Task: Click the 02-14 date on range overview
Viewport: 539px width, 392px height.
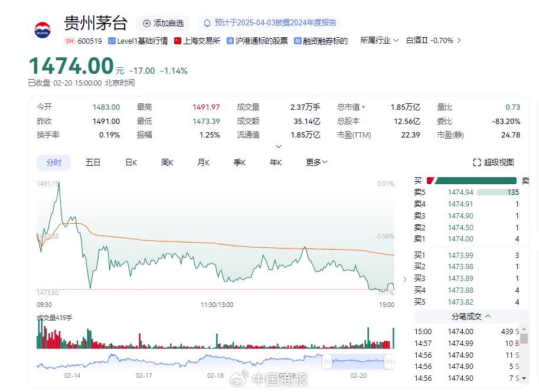Action: (x=72, y=376)
